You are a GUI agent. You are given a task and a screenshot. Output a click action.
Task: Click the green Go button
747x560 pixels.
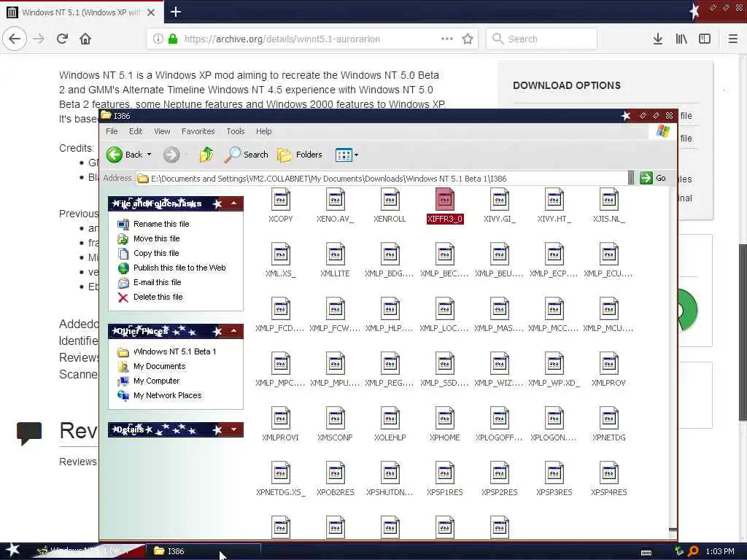point(653,178)
